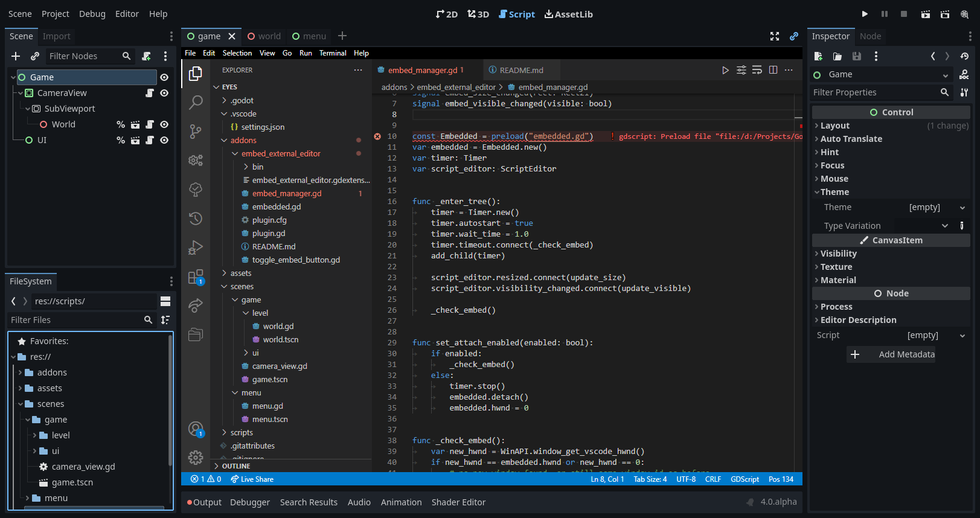Open the Source Control view

(x=196, y=131)
